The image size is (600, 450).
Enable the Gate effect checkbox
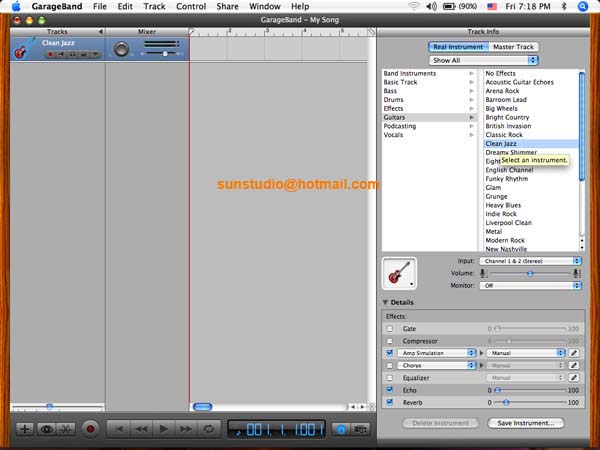coord(390,329)
